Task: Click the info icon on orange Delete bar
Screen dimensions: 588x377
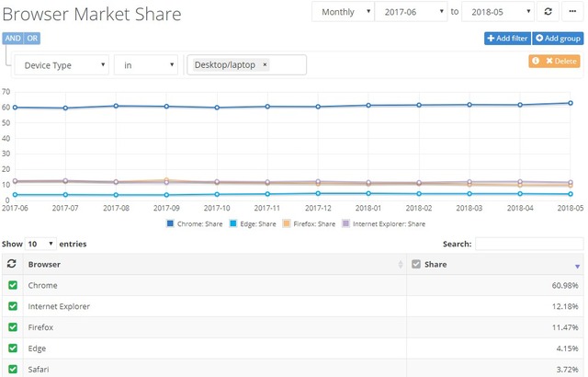Action: click(537, 61)
